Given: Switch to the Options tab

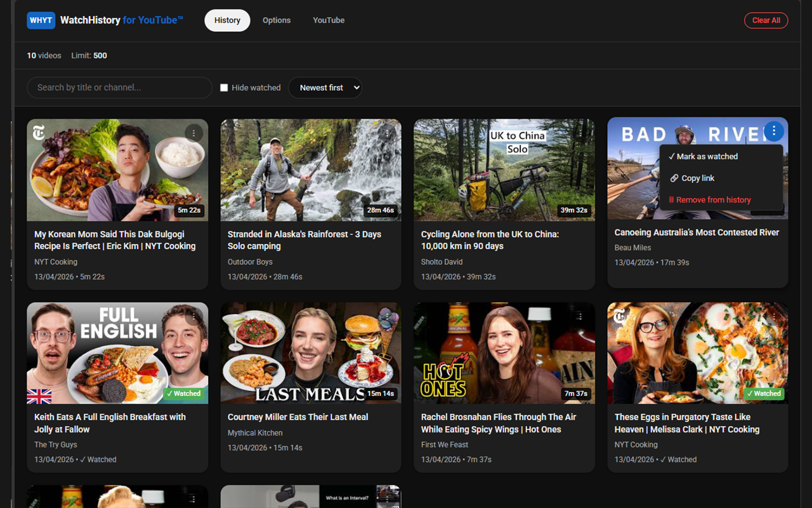Looking at the screenshot, I should tap(277, 20).
